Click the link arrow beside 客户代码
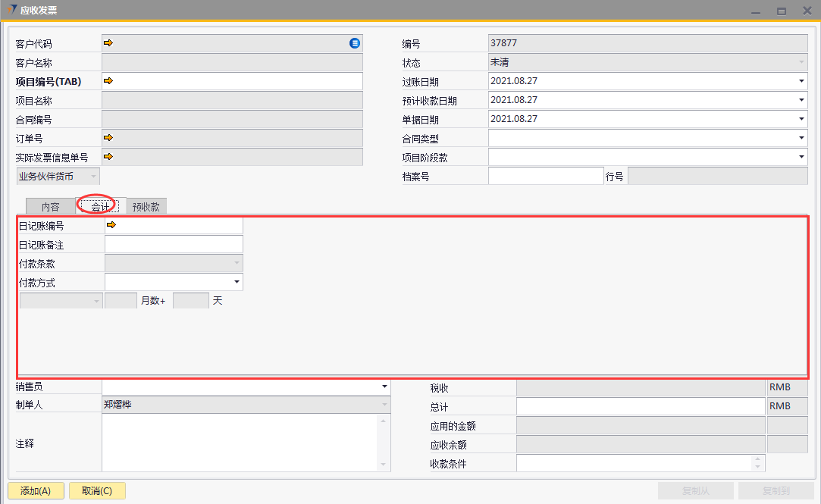 108,43
